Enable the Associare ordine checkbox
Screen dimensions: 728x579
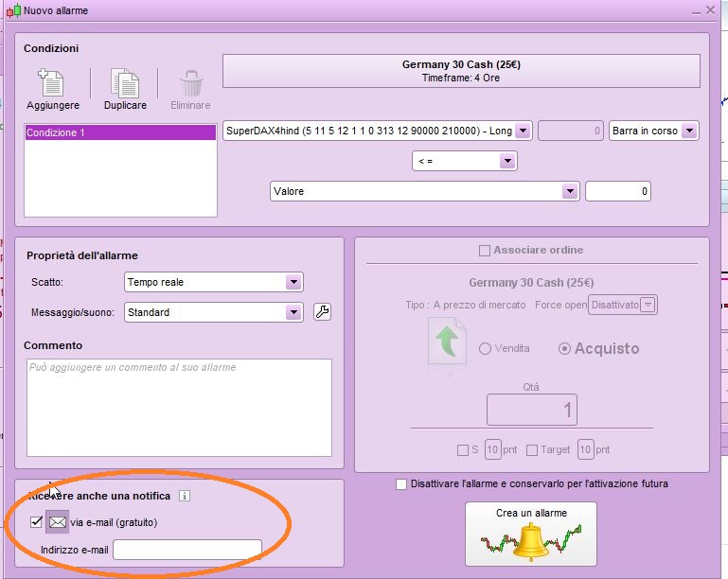pos(485,251)
